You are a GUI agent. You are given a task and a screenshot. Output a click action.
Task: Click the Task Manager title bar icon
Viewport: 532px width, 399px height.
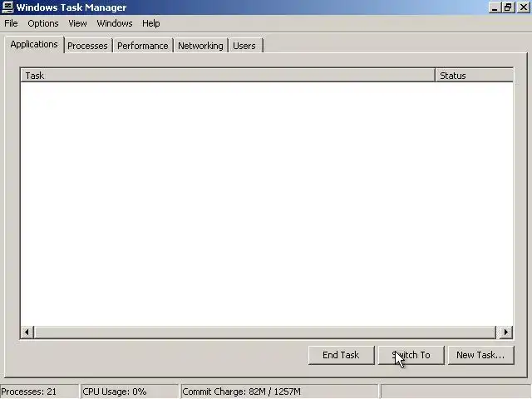pos(7,7)
